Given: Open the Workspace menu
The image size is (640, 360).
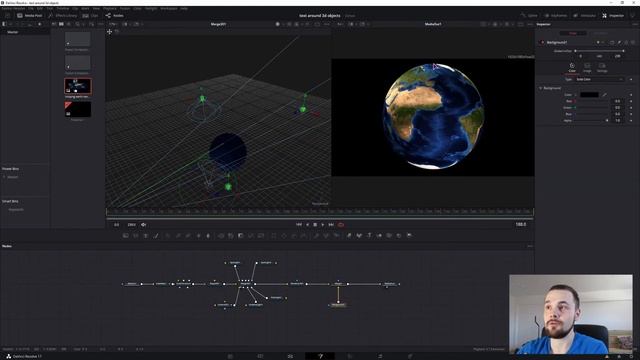Looking at the screenshot, I should coord(169,8).
